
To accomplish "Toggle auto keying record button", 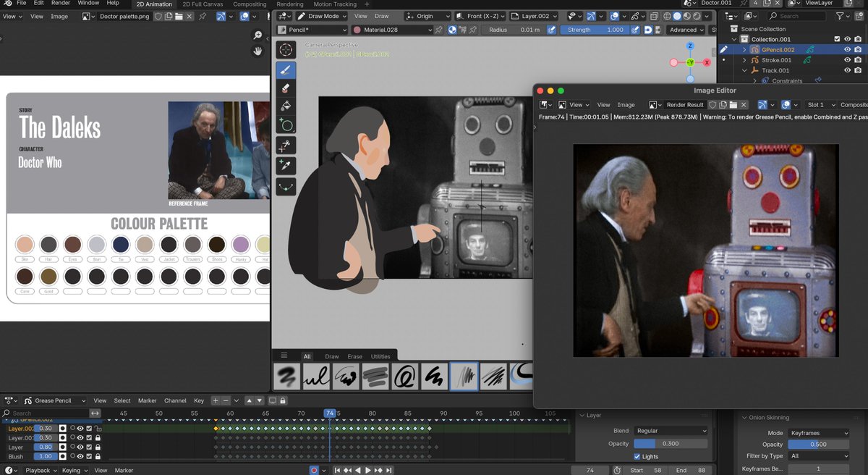I will coord(314,471).
